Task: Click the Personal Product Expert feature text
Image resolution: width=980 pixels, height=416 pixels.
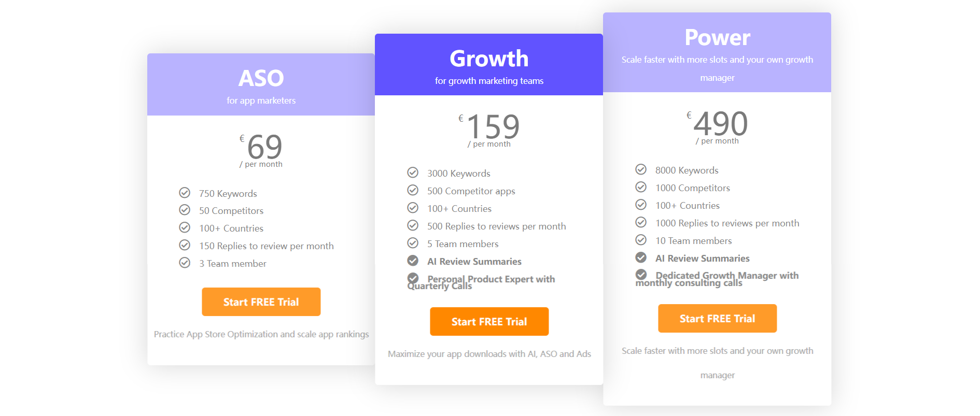Action: tap(481, 282)
